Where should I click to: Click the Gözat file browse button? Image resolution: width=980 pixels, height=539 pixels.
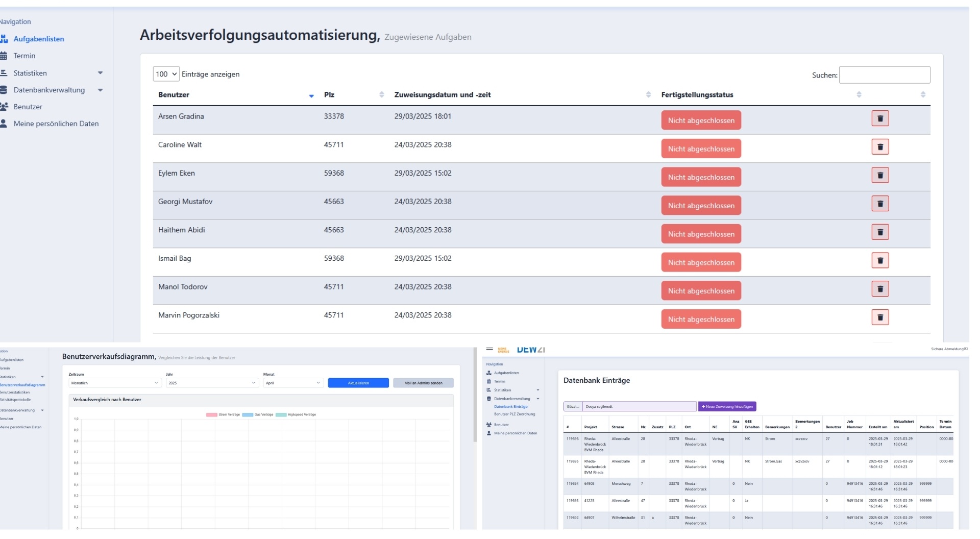[x=573, y=407]
